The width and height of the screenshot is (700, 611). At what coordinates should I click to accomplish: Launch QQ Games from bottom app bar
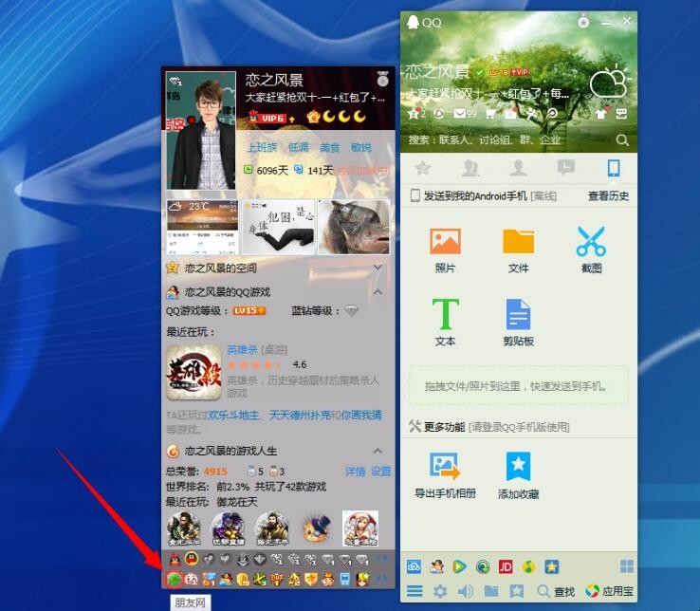pos(436,566)
